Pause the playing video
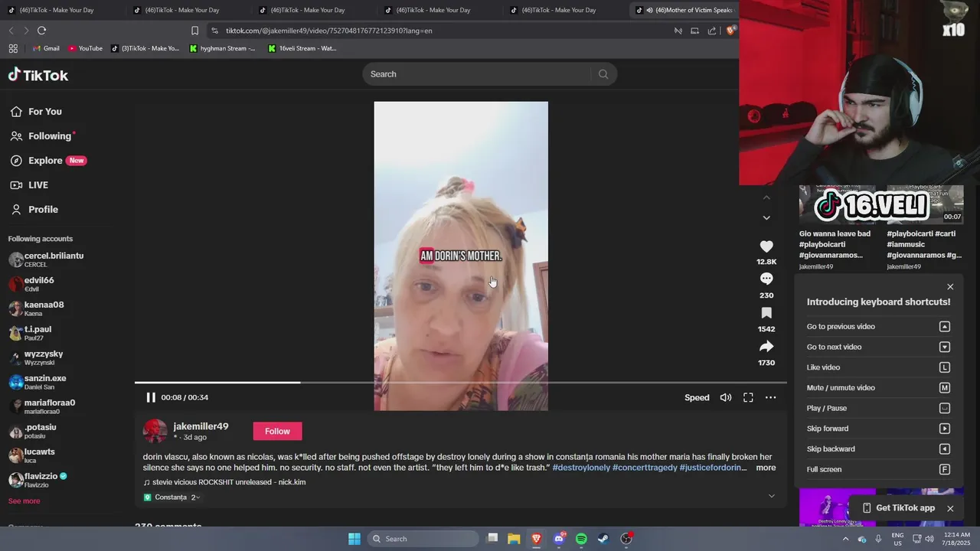The width and height of the screenshot is (980, 551). pyautogui.click(x=151, y=397)
